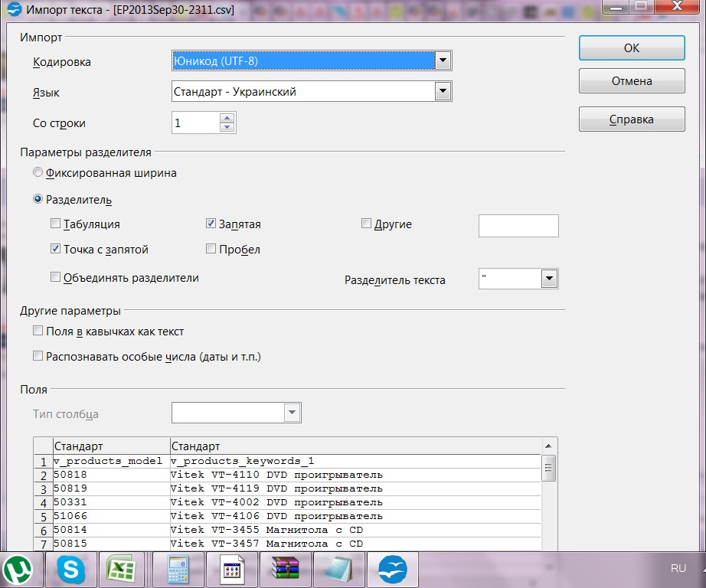The height and width of the screenshot is (588, 706).
Task: Click the OpenOffice icon in the title bar
Action: (x=14, y=9)
